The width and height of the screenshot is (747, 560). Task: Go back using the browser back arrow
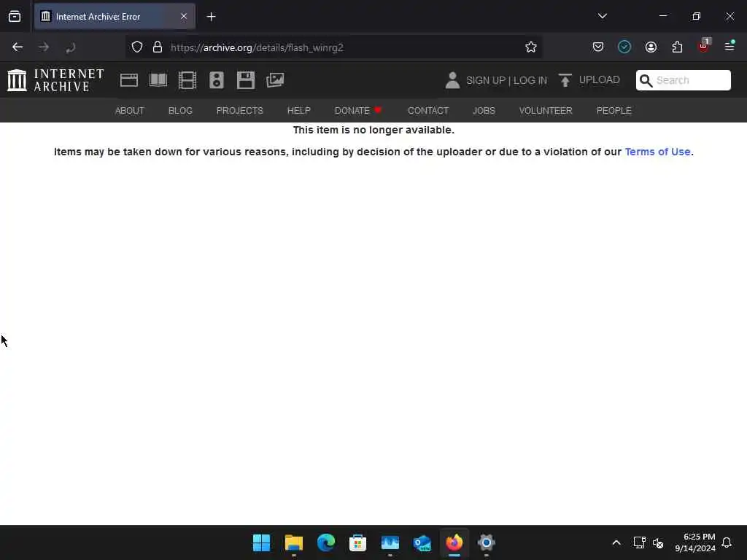click(18, 47)
